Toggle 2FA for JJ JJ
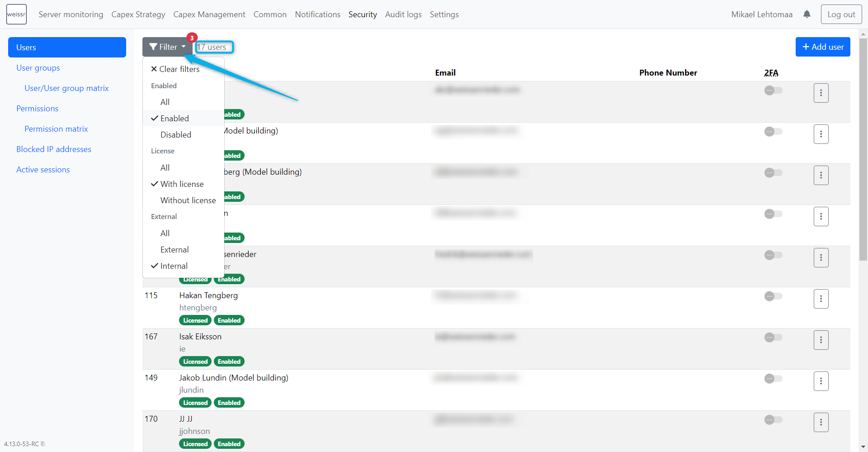Viewport: 868px width, 452px height. tap(773, 420)
